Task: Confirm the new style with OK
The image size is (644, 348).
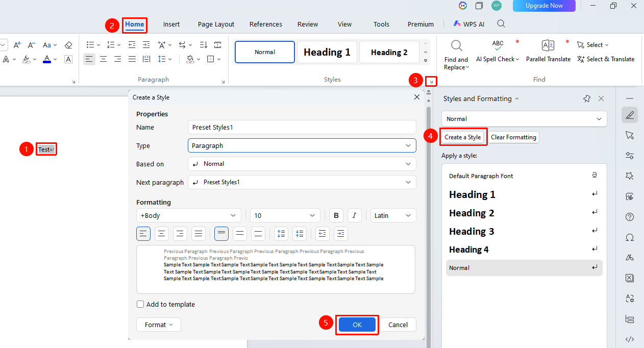Action: [357, 325]
